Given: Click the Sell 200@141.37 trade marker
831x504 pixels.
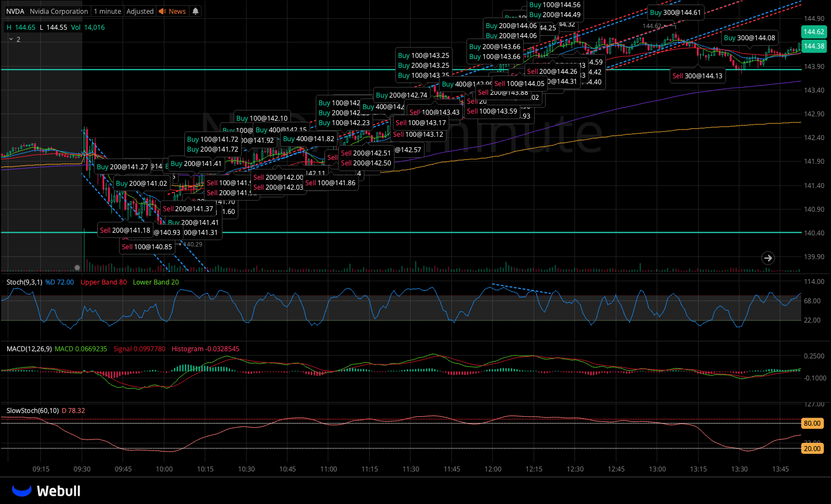Looking at the screenshot, I should [x=188, y=209].
